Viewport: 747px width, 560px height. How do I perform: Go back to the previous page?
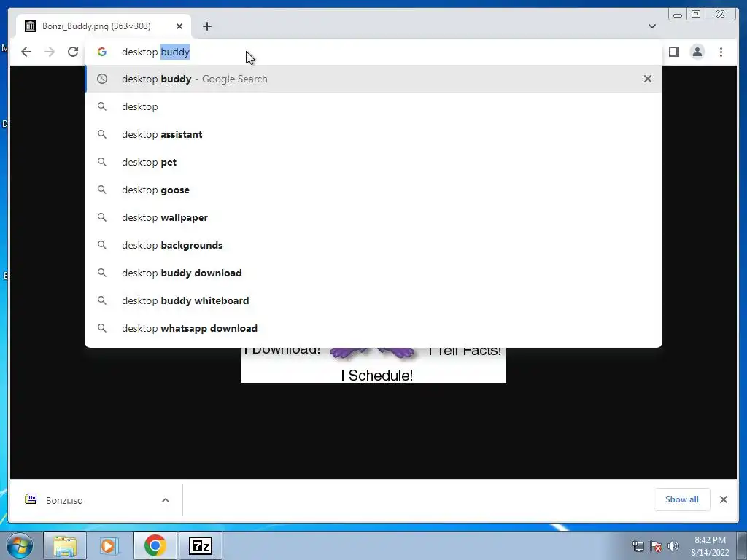(x=26, y=52)
